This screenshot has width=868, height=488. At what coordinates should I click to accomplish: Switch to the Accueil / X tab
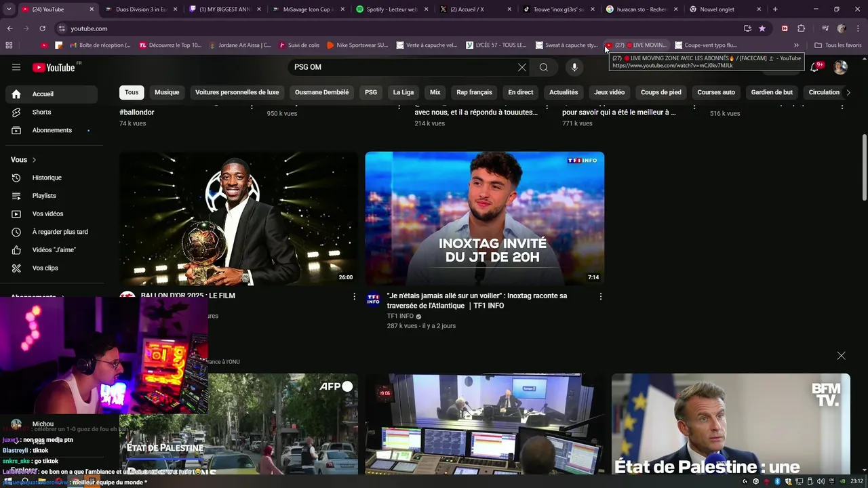[475, 9]
